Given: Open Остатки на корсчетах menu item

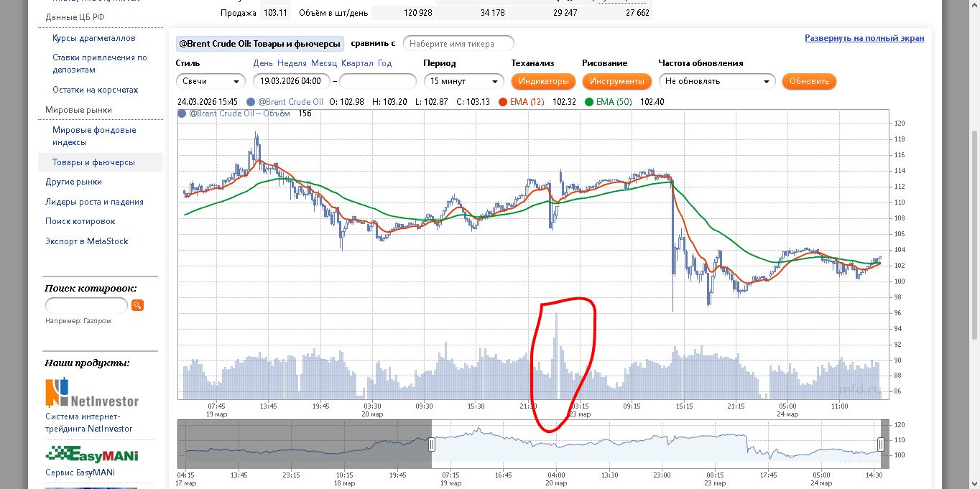Looking at the screenshot, I should [x=96, y=90].
